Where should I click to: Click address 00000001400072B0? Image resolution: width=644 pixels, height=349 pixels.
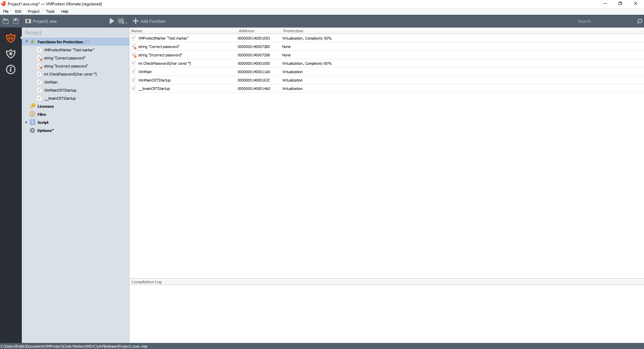254,47
